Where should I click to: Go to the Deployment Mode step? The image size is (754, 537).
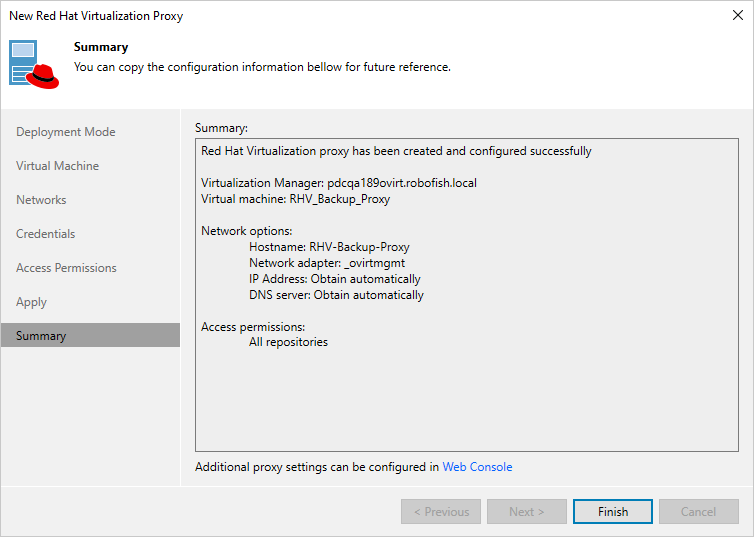(x=66, y=132)
